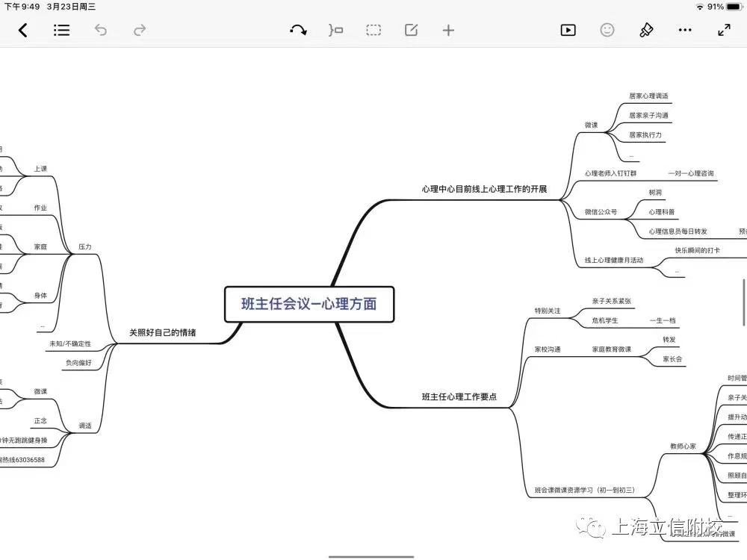Image resolution: width=747 pixels, height=560 pixels.
Task: Select the summary/boundary node tool
Action: tap(335, 30)
